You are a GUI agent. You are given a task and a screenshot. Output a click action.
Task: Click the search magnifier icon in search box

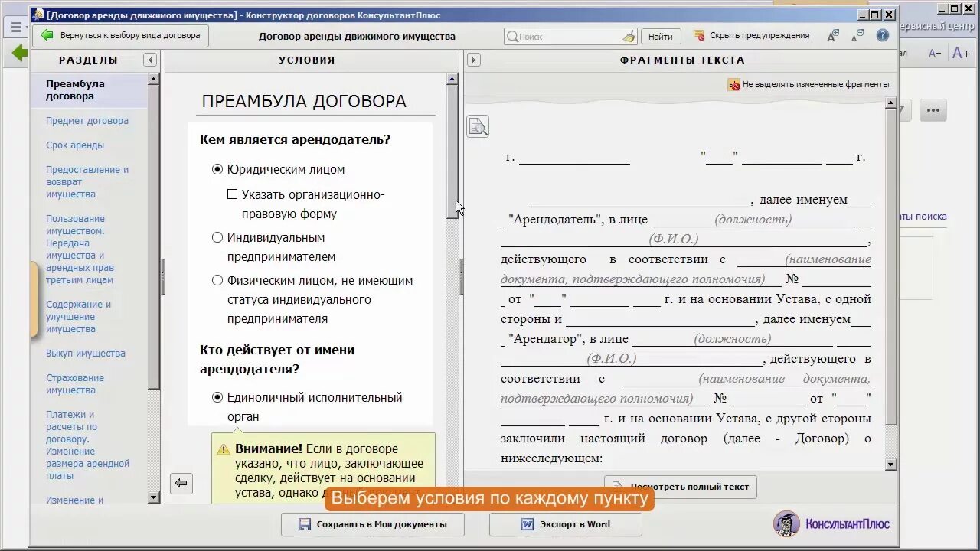click(511, 36)
